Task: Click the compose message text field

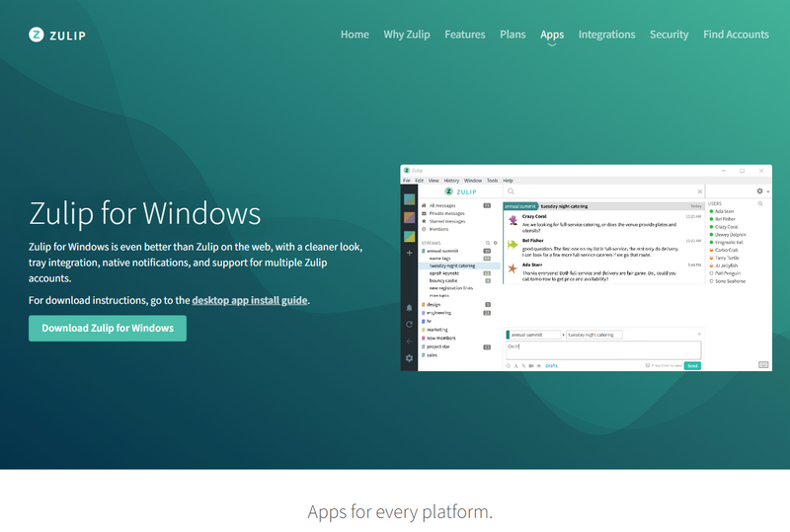Action: 602,350
